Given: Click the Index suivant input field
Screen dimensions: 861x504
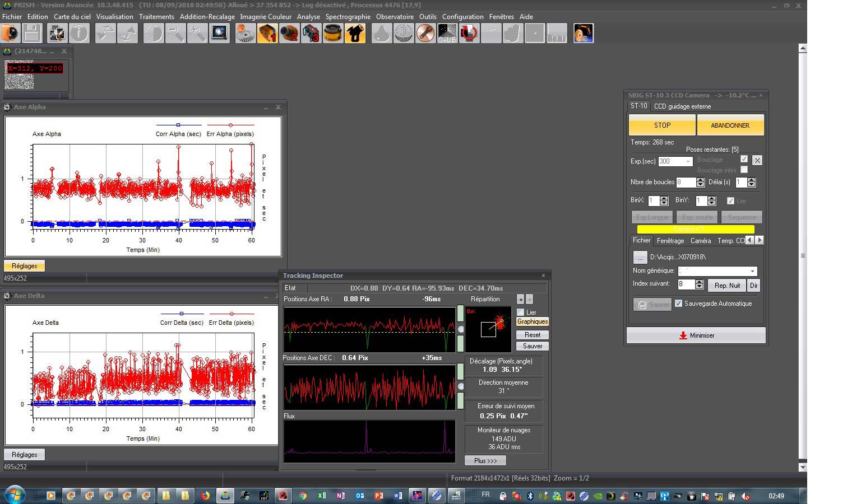Looking at the screenshot, I should [686, 284].
